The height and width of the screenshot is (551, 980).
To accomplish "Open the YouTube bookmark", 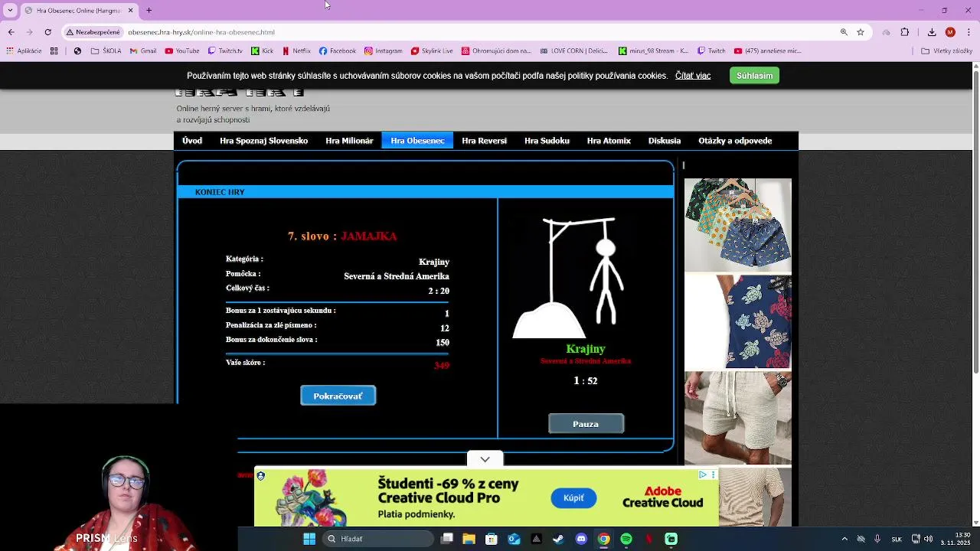I will click(182, 51).
